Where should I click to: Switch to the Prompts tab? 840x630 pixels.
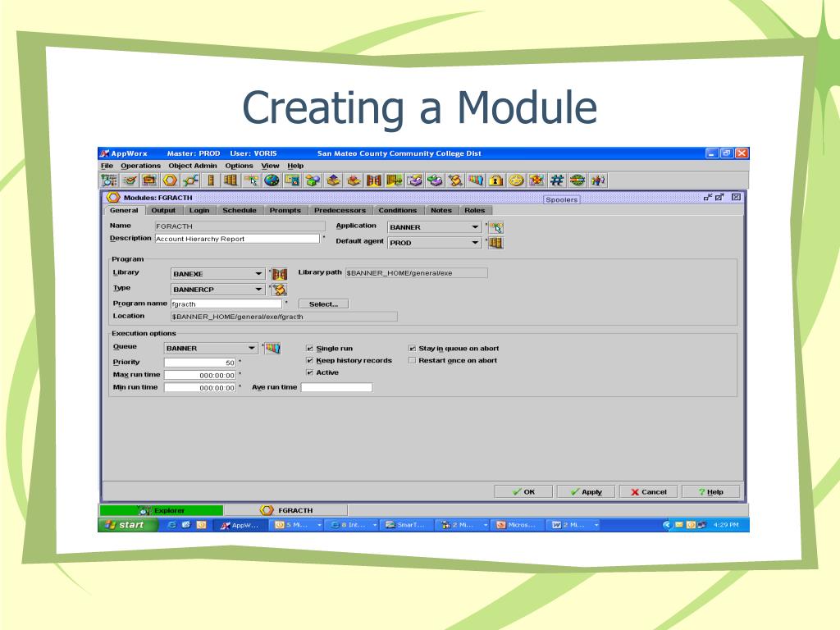(x=285, y=211)
